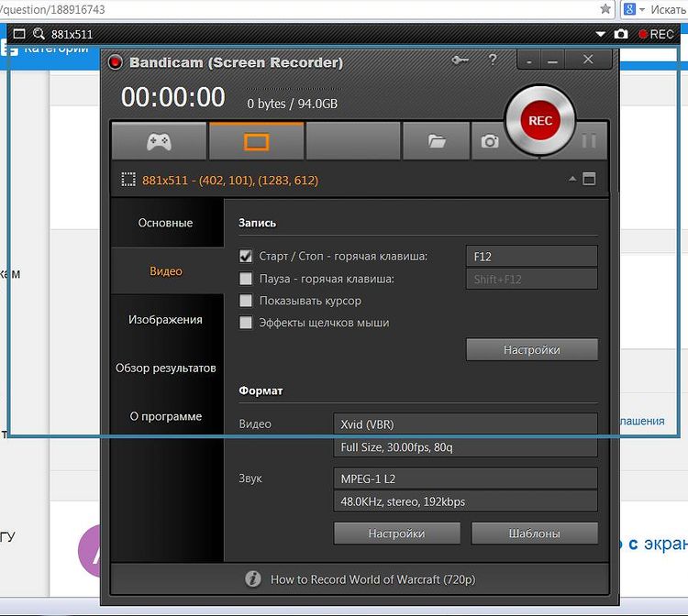Select the game recording mode gamepad icon
The image size is (688, 616).
159,142
